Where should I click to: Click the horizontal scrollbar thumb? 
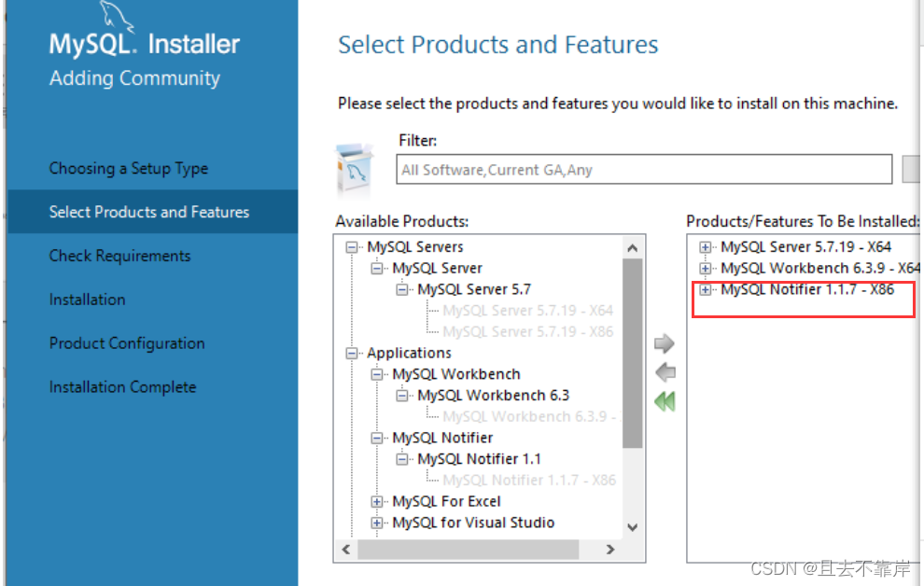coord(468,550)
